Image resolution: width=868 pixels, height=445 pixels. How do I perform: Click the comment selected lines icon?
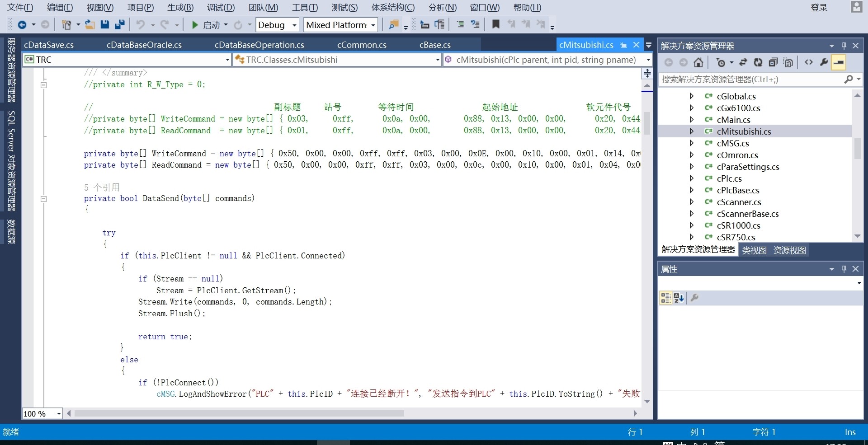460,24
